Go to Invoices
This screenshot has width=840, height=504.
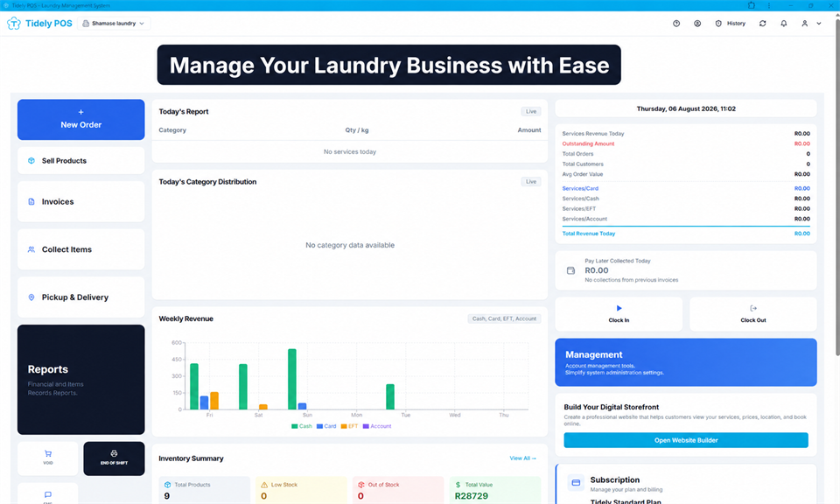coord(80,201)
